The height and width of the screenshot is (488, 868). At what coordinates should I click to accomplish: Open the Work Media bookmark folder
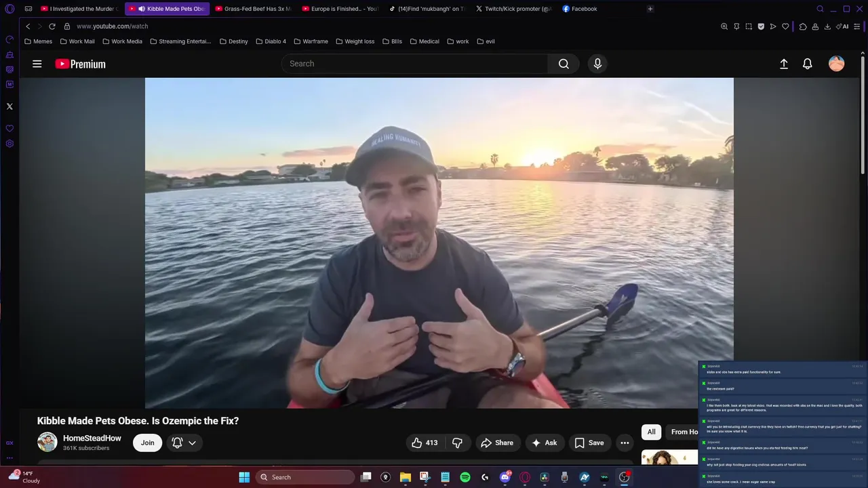123,41
